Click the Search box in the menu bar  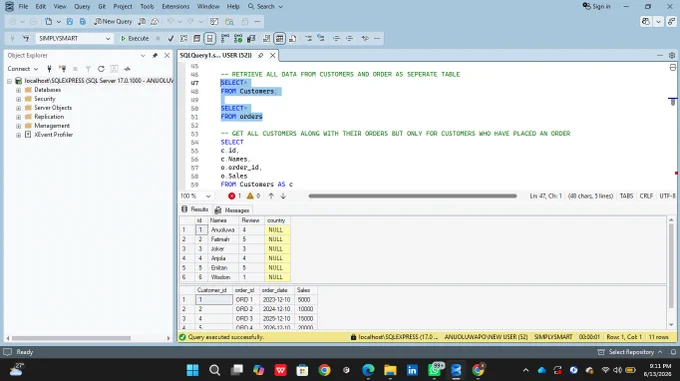[265, 7]
